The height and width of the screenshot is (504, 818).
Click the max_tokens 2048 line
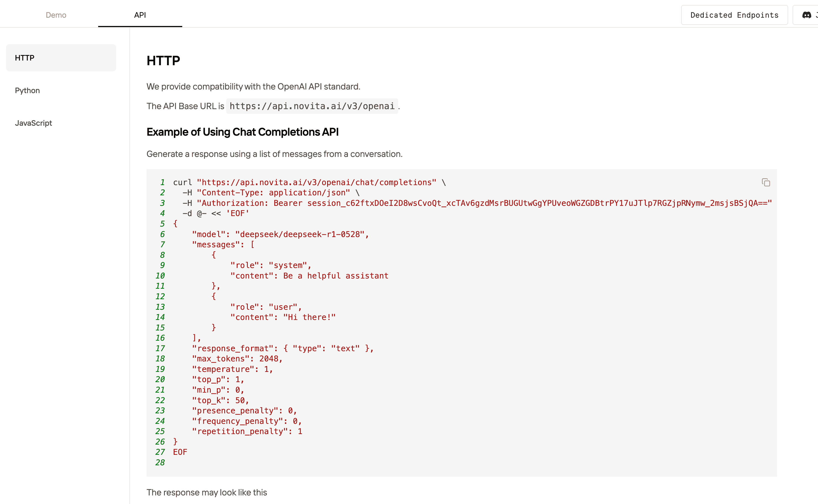point(238,359)
